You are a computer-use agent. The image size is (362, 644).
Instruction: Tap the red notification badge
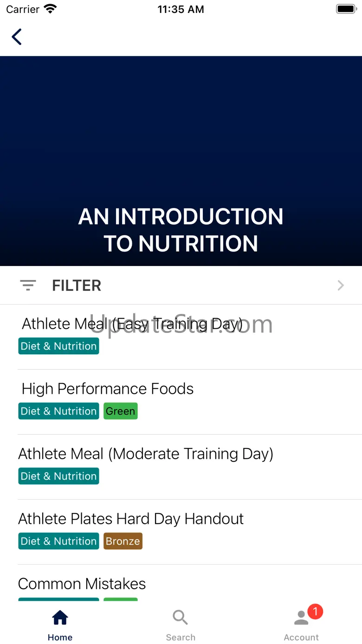coord(315,611)
